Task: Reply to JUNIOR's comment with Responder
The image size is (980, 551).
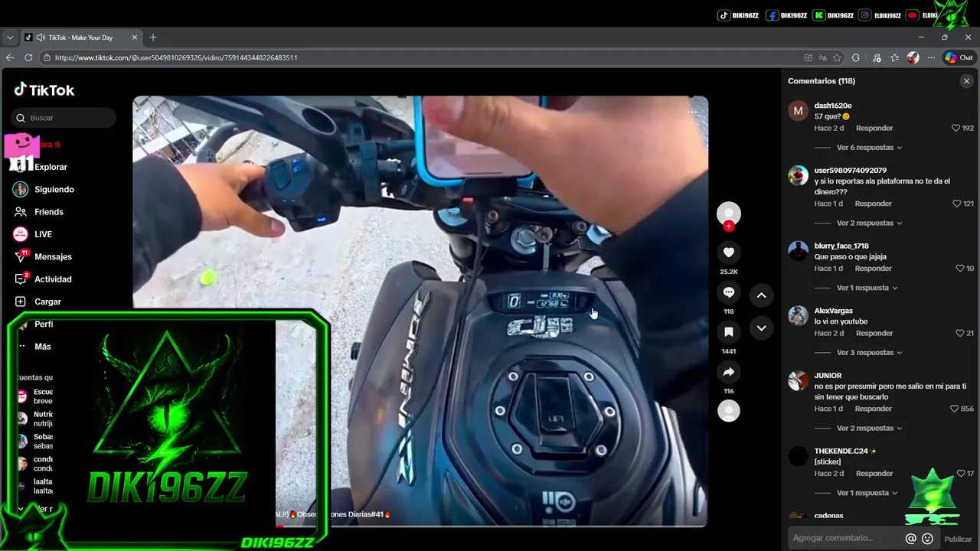Action: [x=874, y=409]
